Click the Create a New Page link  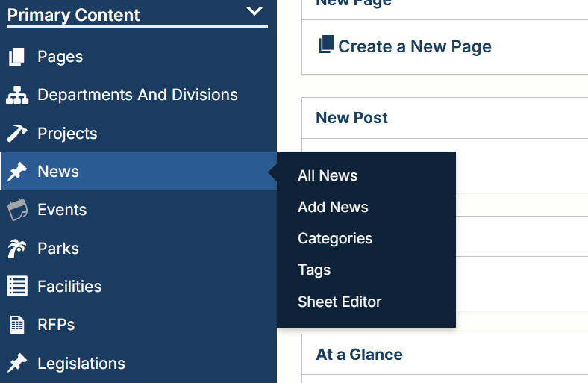click(415, 46)
